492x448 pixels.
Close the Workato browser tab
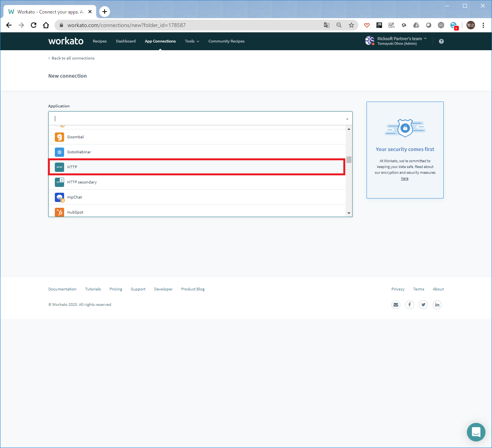(x=90, y=12)
